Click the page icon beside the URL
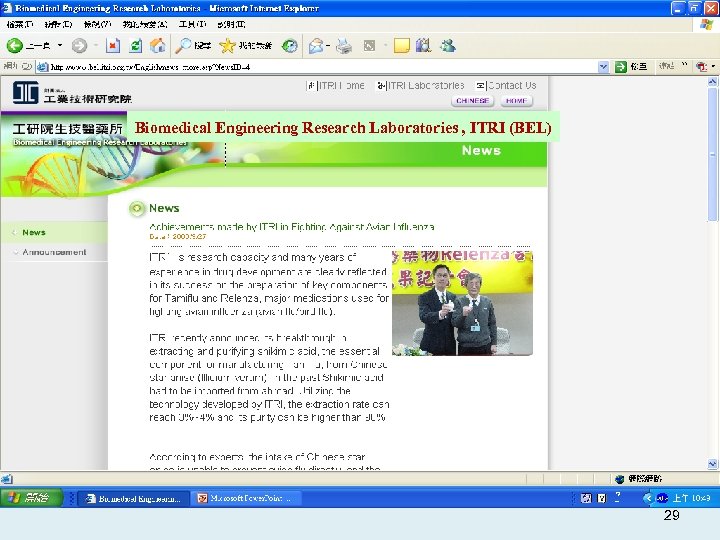Screen dimensions: 720x540 pos(42,67)
